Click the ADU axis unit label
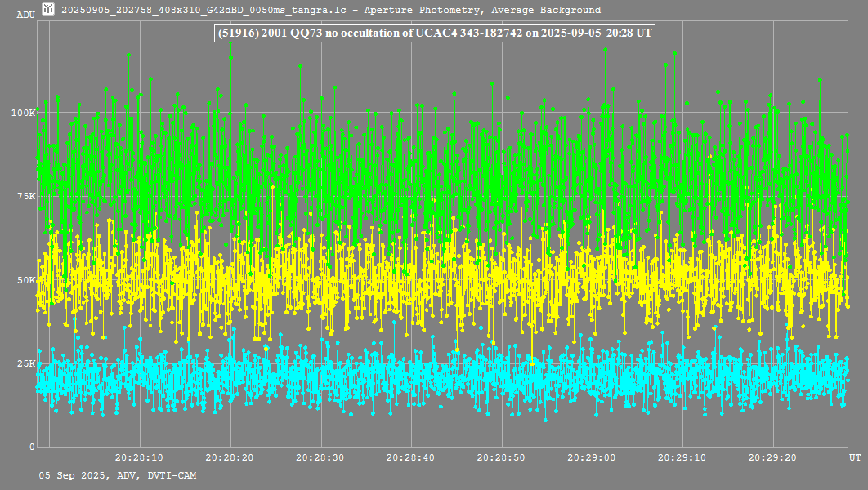The height and width of the screenshot is (490, 868). [x=25, y=15]
